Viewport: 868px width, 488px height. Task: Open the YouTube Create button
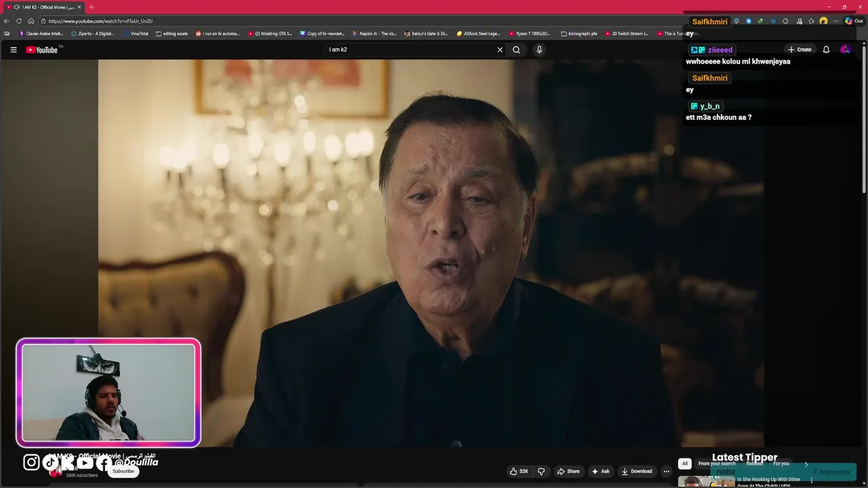(x=800, y=49)
